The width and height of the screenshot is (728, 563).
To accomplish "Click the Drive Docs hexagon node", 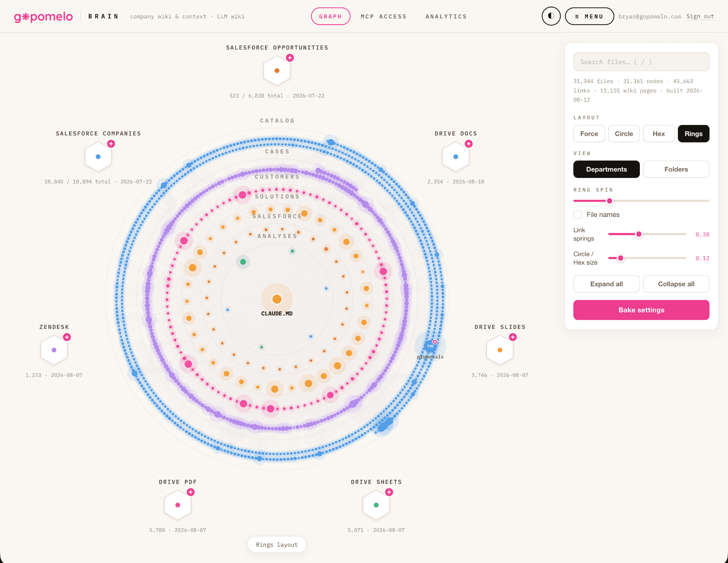I will pyautogui.click(x=456, y=157).
